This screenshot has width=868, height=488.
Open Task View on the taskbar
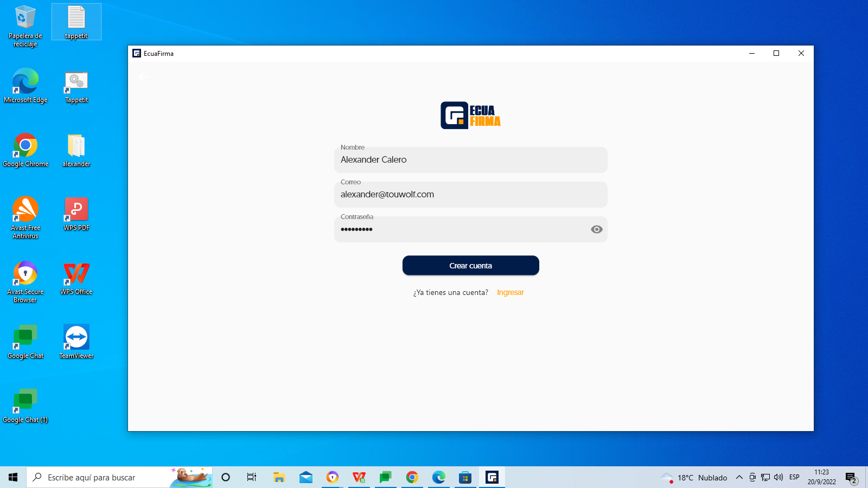[252, 477]
